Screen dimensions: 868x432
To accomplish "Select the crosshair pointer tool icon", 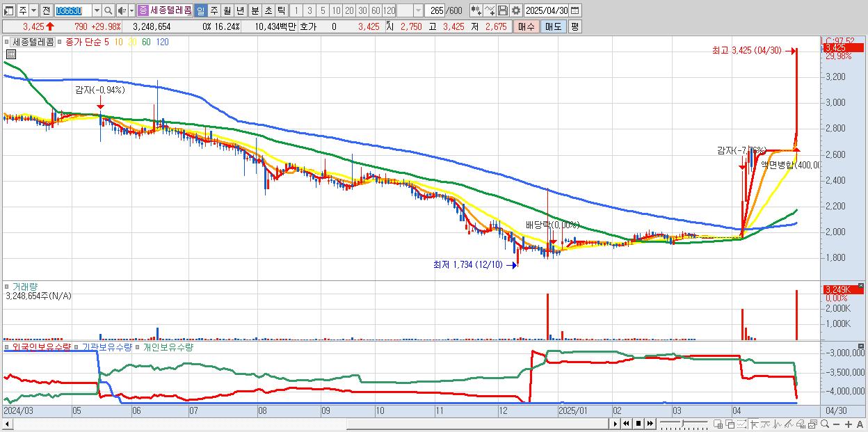I will [754, 424].
